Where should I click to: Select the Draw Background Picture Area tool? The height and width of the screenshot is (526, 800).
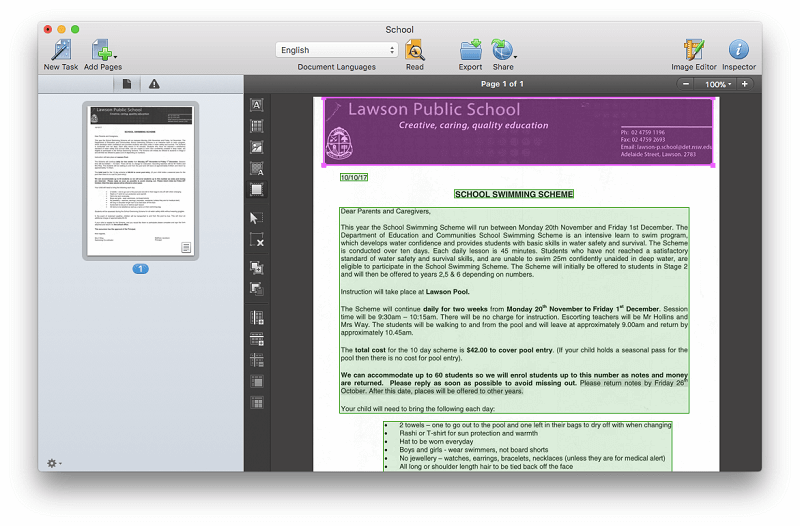pyautogui.click(x=257, y=168)
